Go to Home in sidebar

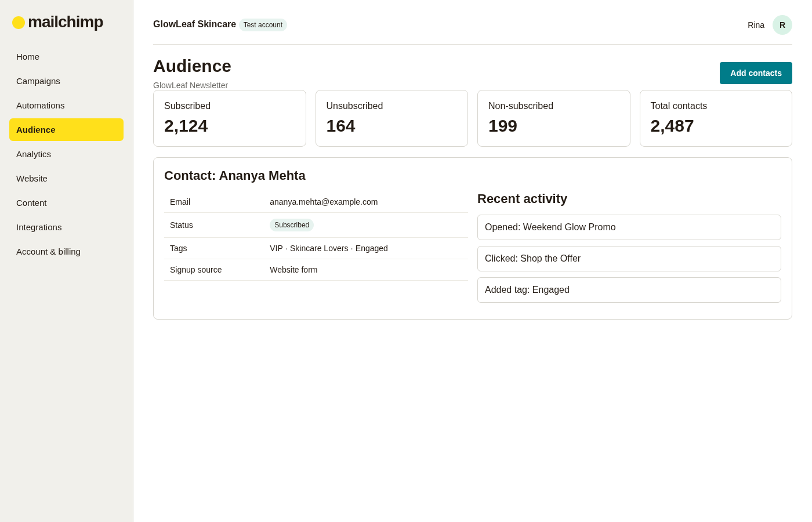tap(66, 57)
